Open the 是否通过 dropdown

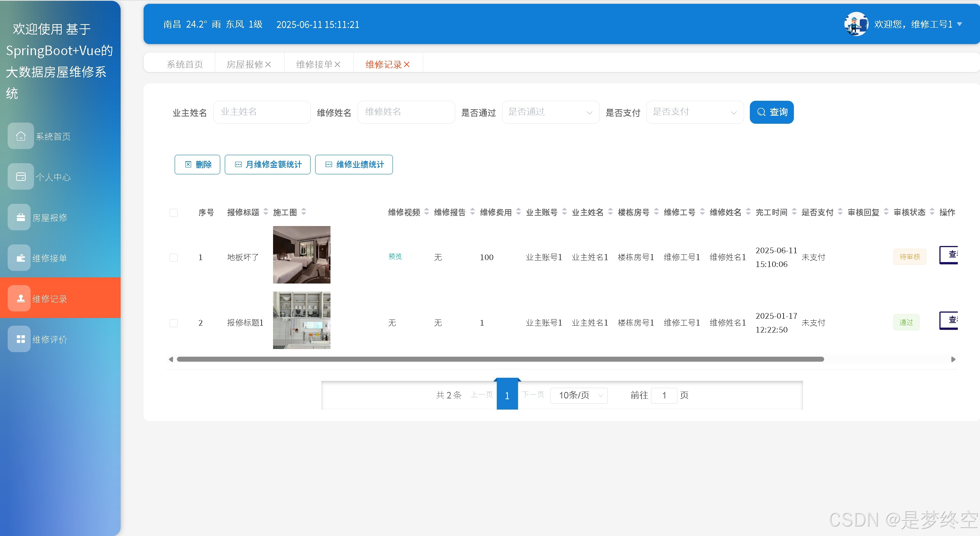(x=550, y=112)
